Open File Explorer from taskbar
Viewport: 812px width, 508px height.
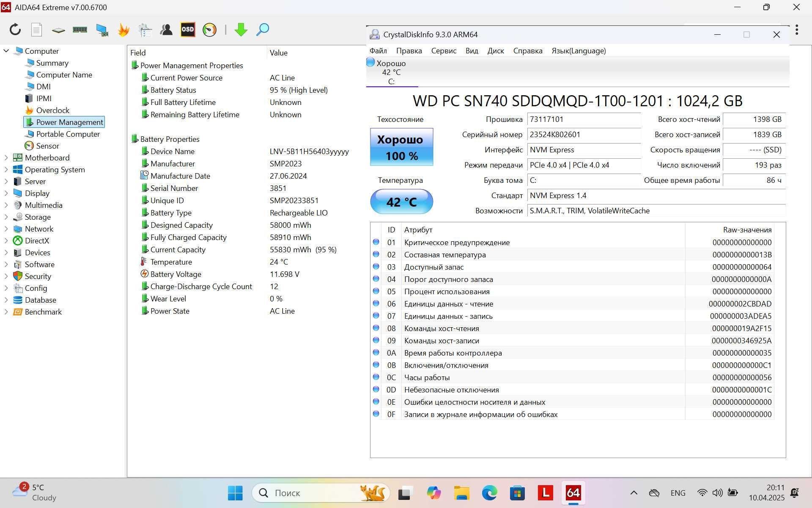coord(461,493)
